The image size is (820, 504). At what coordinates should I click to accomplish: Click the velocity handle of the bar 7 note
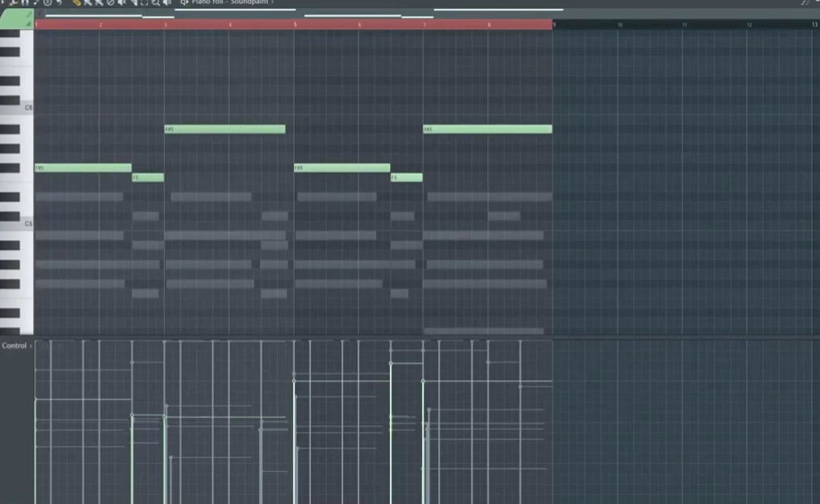point(423,381)
